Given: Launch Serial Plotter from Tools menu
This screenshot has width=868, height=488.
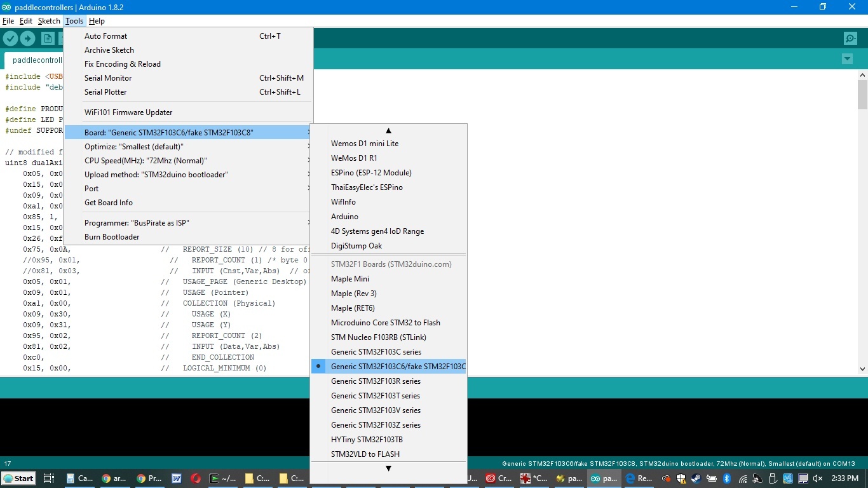Looking at the screenshot, I should (189, 92).
